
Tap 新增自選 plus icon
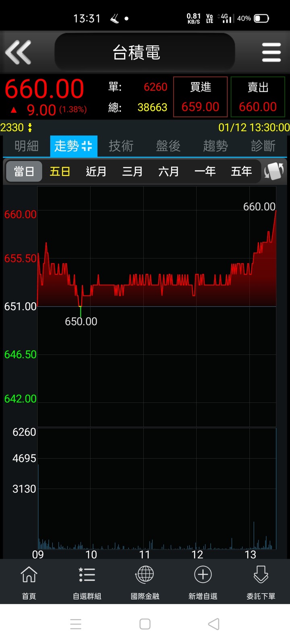click(x=203, y=574)
